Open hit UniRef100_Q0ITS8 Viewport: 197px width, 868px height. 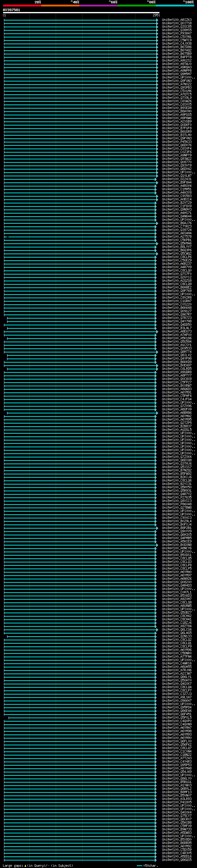[177, 23]
